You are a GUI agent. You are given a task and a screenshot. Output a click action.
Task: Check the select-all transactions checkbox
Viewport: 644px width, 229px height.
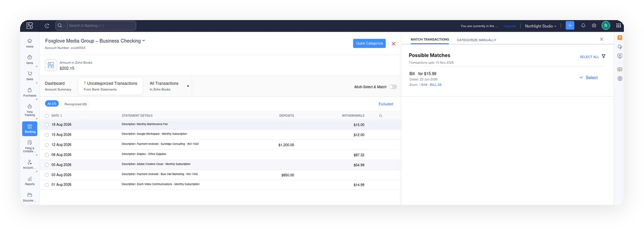(x=47, y=116)
